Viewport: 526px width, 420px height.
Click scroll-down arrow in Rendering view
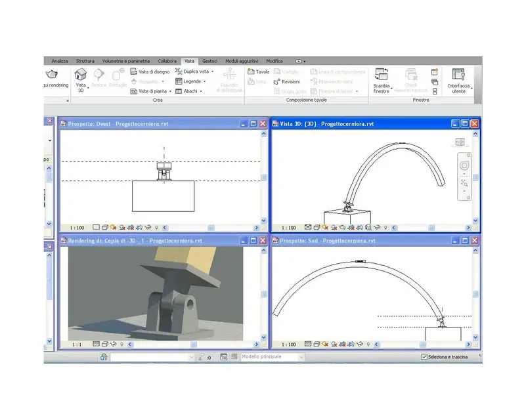pos(264,337)
